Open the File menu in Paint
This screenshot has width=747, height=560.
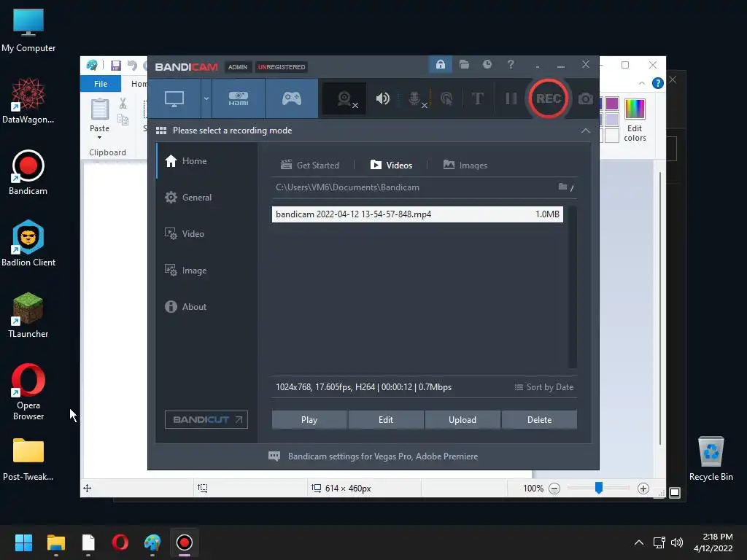tap(101, 84)
